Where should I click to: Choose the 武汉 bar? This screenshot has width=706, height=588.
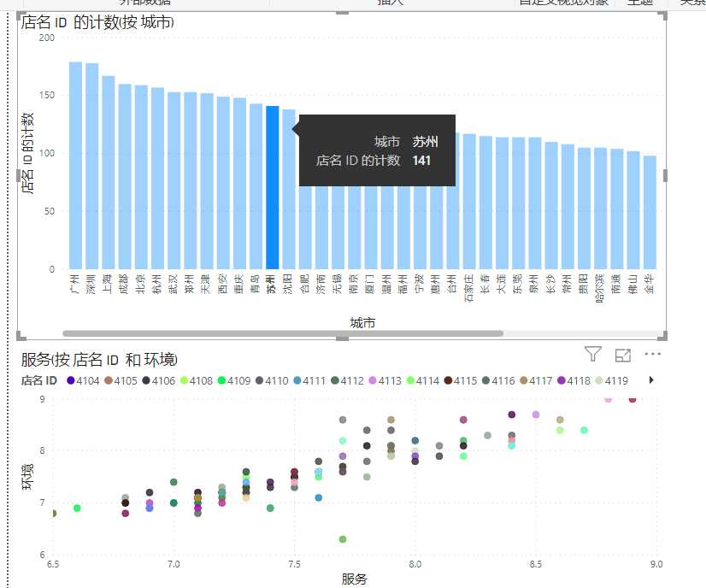(x=174, y=180)
